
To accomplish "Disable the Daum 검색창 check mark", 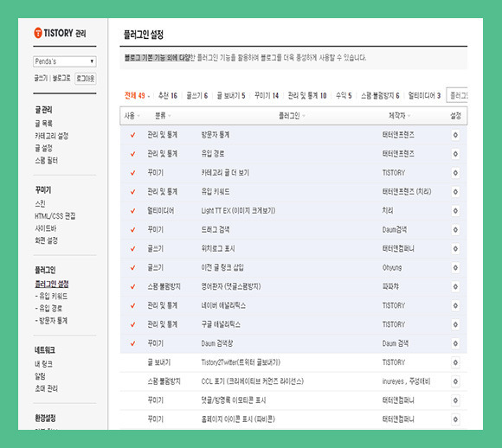I will (x=132, y=343).
